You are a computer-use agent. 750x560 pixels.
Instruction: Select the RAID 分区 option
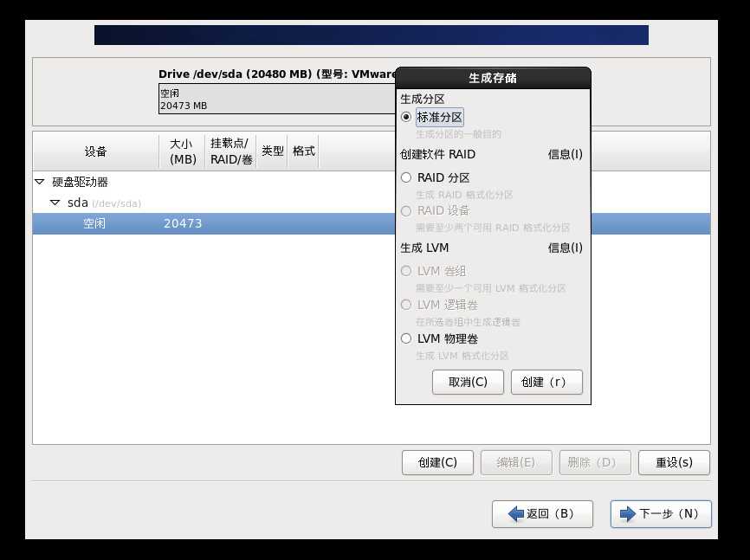tap(406, 177)
